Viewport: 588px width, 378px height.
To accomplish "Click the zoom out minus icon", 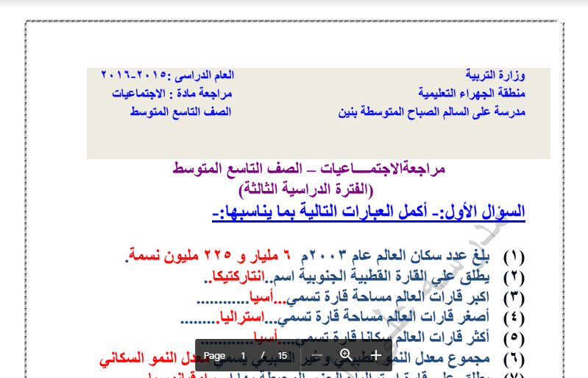I will click(317, 355).
